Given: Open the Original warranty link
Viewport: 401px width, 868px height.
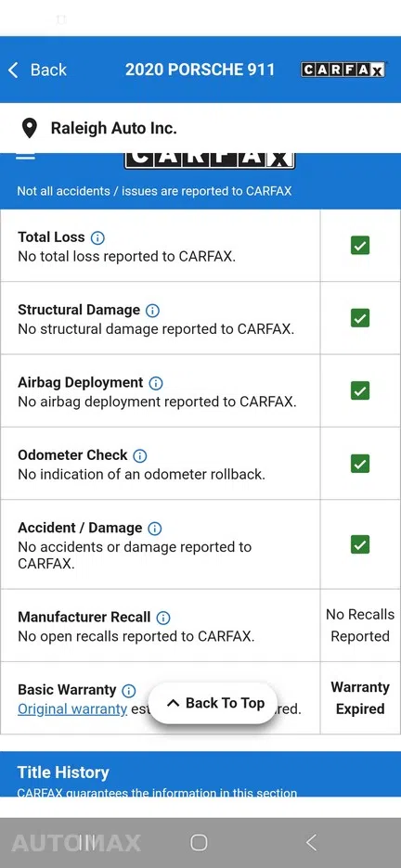Looking at the screenshot, I should point(72,709).
